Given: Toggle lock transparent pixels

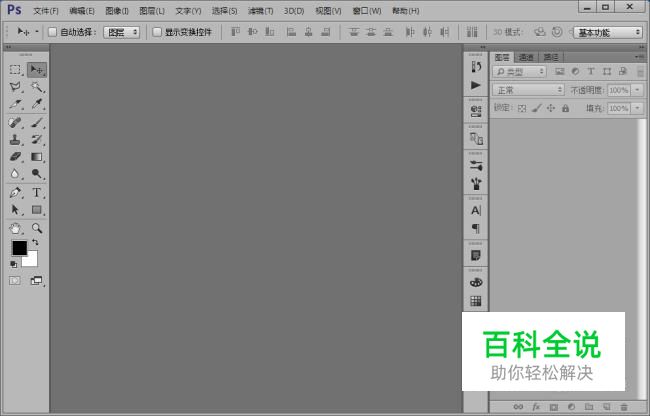Looking at the screenshot, I should tap(522, 109).
